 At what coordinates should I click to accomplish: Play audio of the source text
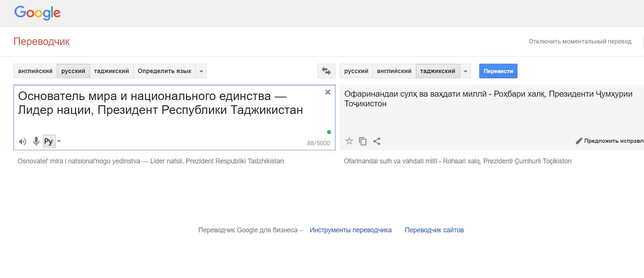23,142
